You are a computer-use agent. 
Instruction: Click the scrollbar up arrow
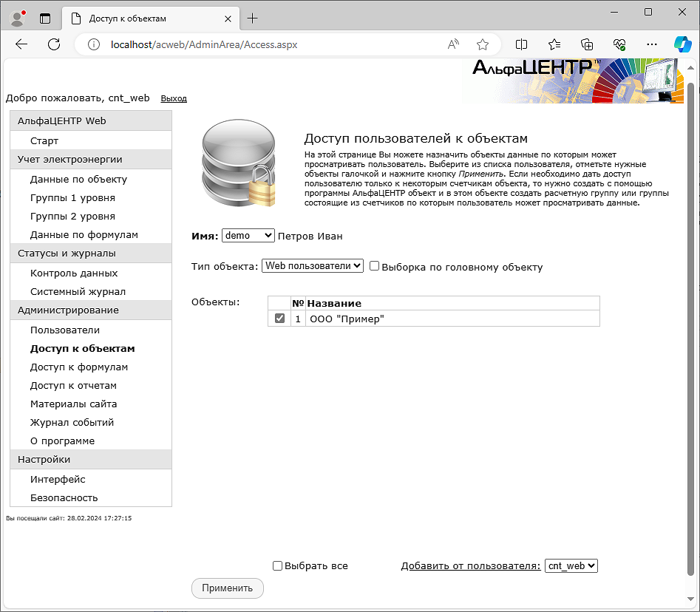(x=690, y=68)
